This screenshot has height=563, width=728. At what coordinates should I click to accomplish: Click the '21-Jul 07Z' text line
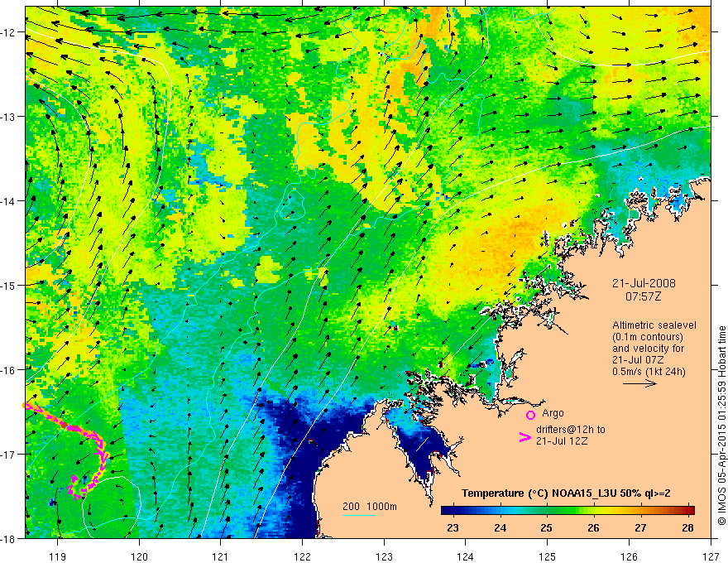638,360
